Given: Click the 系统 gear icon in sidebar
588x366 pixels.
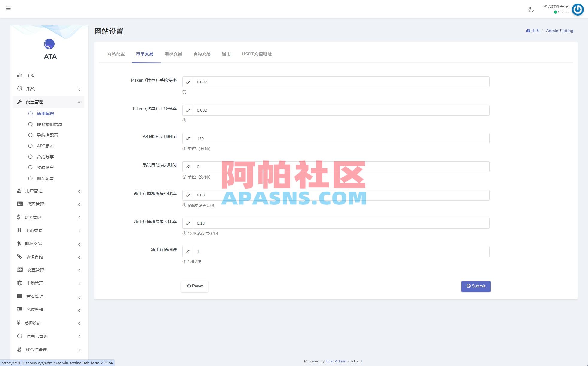Looking at the screenshot, I should 19,88.
